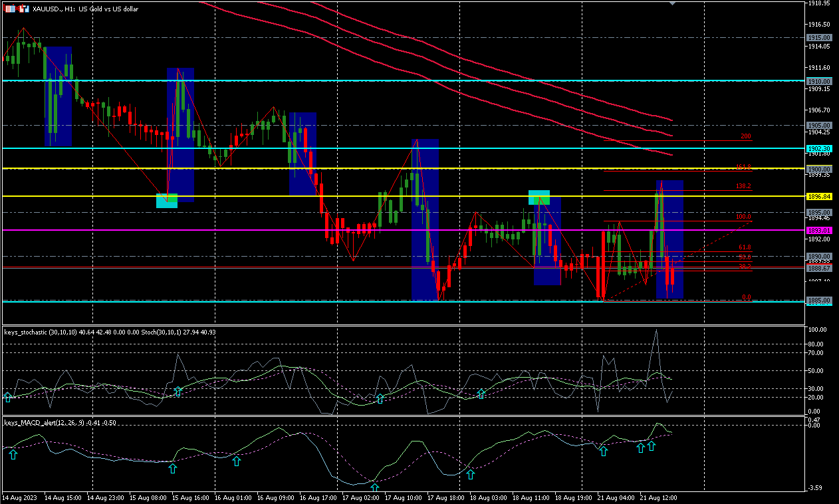
Task: Click the chart shift triangle on top edge
Action: click(673, 3)
